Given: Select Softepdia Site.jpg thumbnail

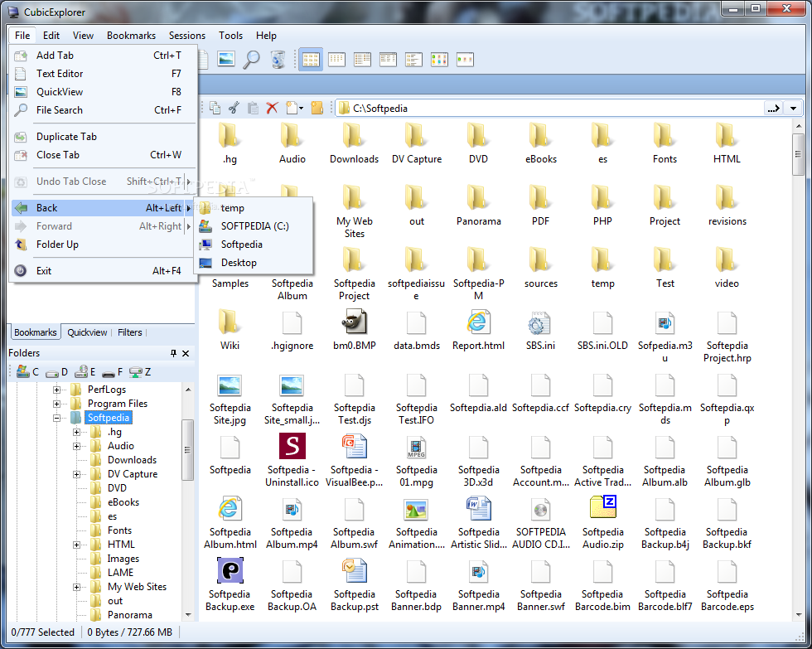Looking at the screenshot, I should tap(230, 398).
